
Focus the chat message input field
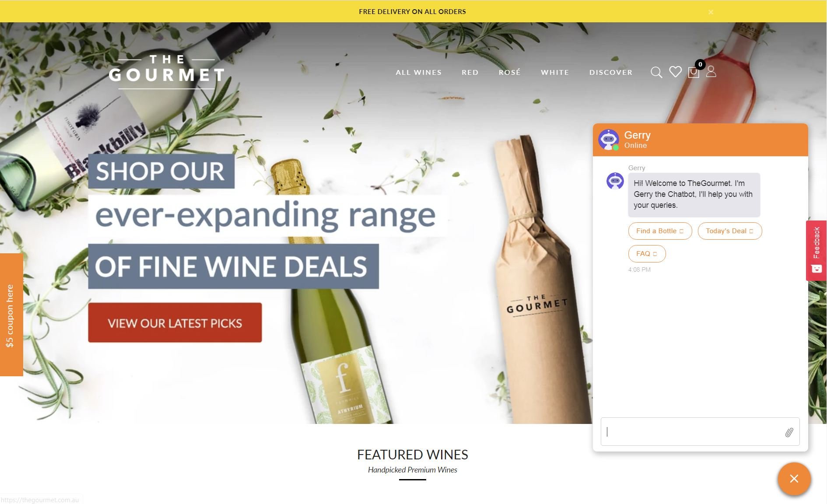694,432
